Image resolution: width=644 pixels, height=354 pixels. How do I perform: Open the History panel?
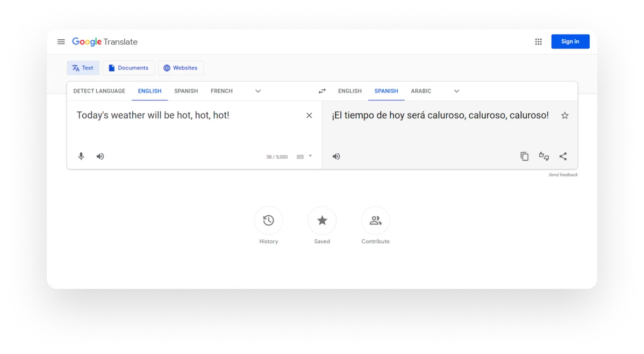[268, 221]
